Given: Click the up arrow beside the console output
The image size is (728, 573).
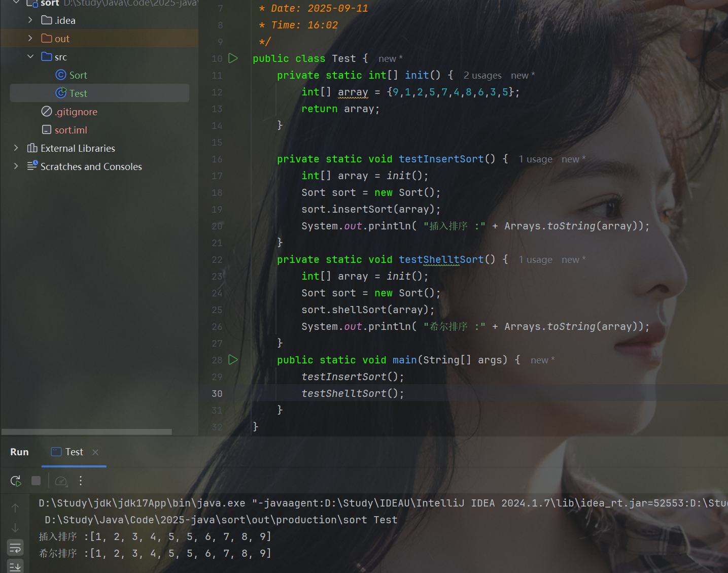Looking at the screenshot, I should point(15,508).
